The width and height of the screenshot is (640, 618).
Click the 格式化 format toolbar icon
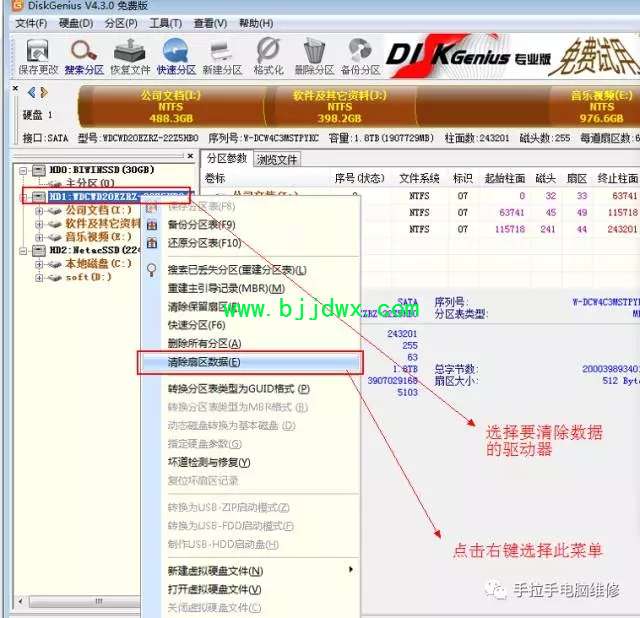click(x=268, y=56)
